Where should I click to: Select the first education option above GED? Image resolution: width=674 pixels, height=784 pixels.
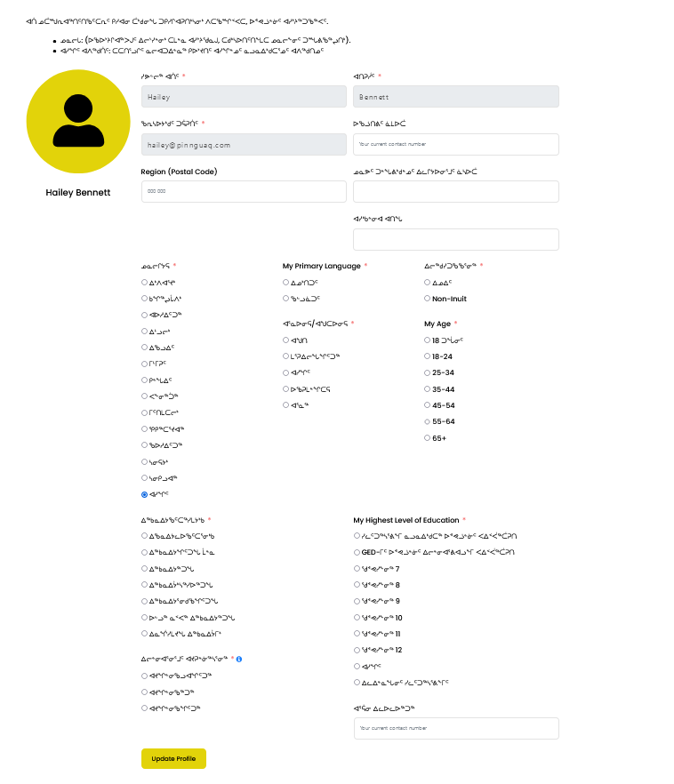point(357,535)
